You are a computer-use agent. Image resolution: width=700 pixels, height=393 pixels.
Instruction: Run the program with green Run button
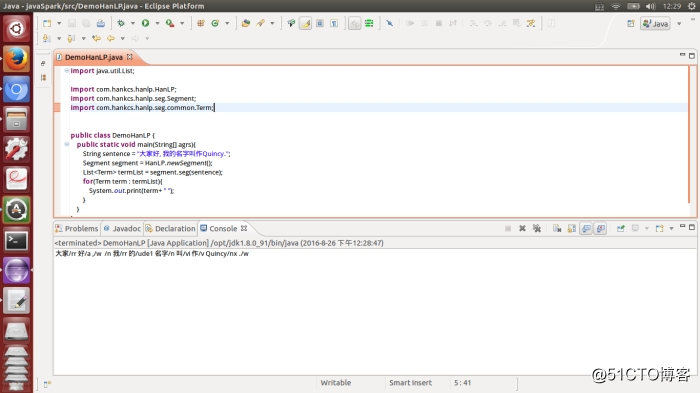coord(146,23)
